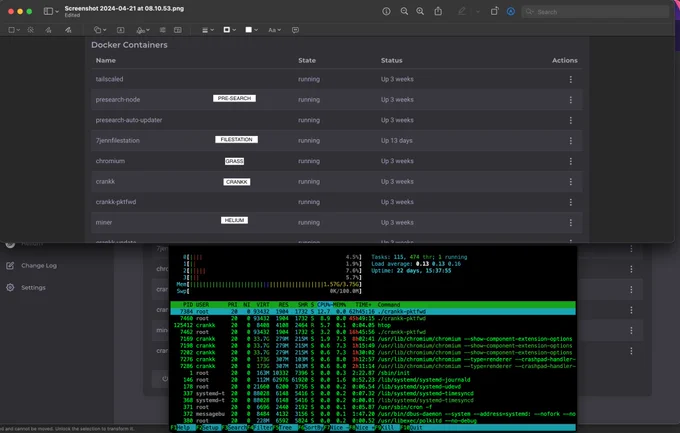Open the Shapes dropdown
The width and height of the screenshot is (680, 433).
point(100,30)
